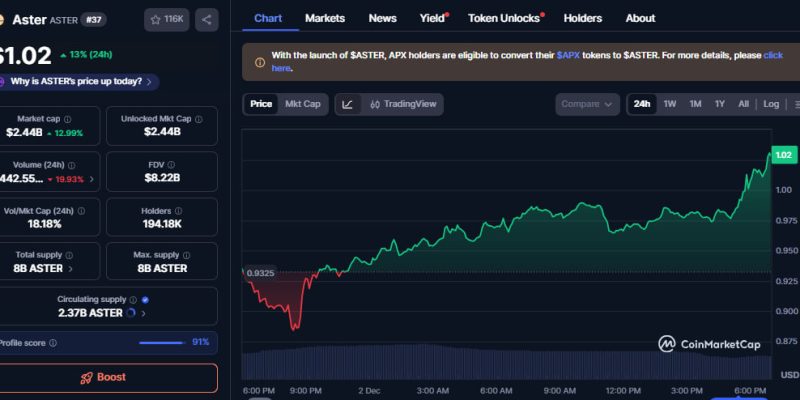
Task: Expand the Volume (24h) details chevron
Action: 92,179
